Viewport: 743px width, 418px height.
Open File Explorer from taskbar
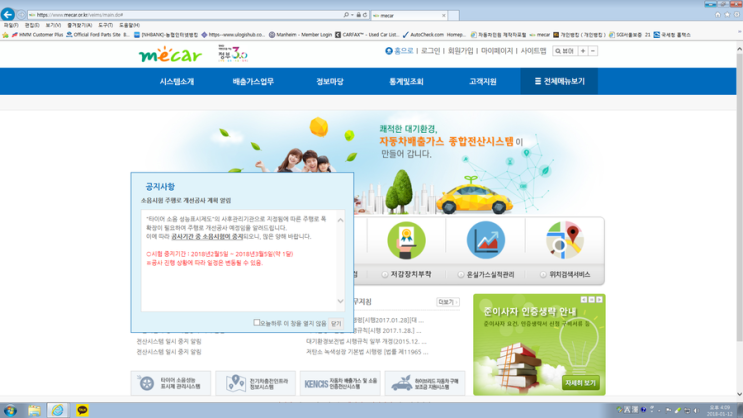click(x=34, y=410)
